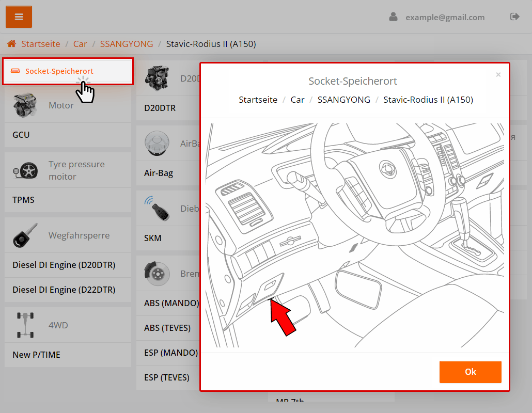Click the Motor engine icon
The height and width of the screenshot is (413, 532).
25,105
